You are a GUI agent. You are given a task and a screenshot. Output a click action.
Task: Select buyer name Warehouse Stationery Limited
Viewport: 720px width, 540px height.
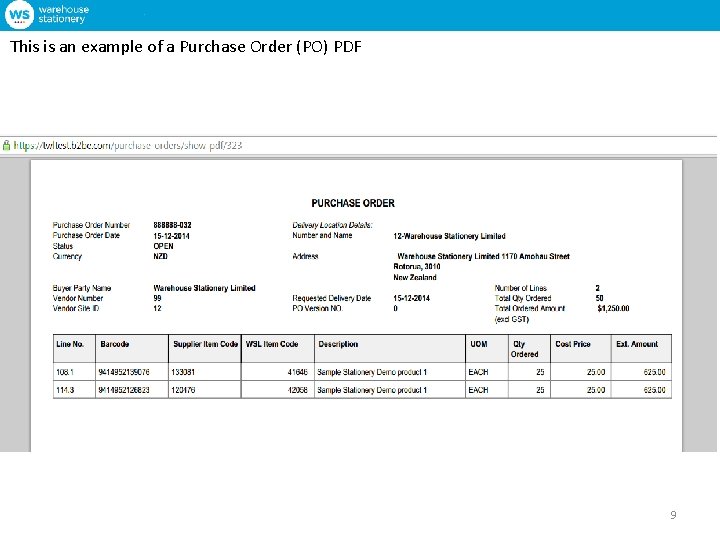tap(204, 288)
